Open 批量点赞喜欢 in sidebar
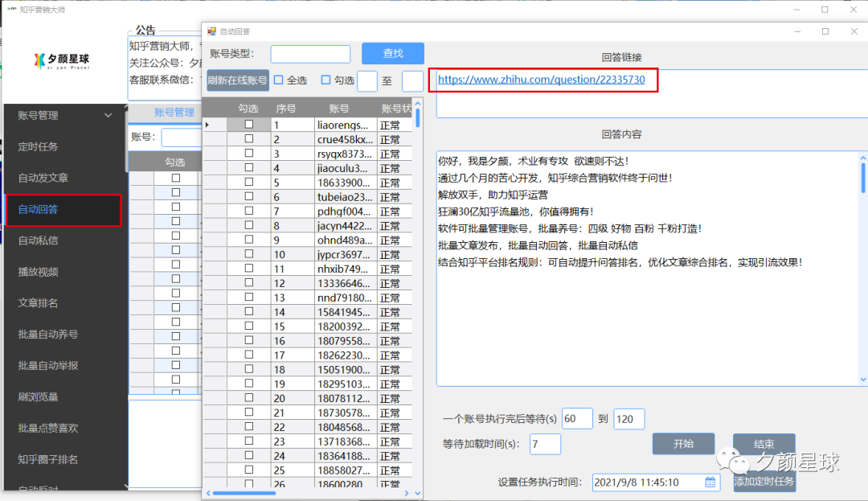Image resolution: width=868 pixels, height=501 pixels. pos(47,428)
